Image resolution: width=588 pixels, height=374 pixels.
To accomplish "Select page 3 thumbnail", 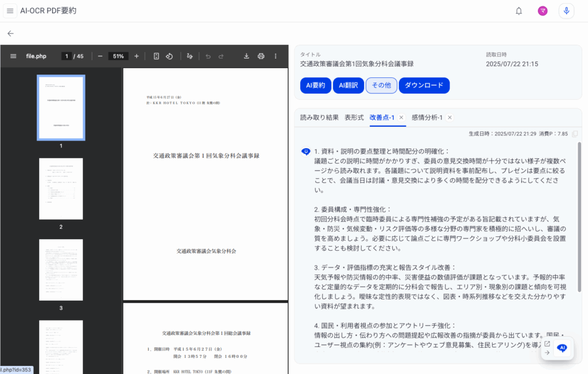I will [x=61, y=270].
